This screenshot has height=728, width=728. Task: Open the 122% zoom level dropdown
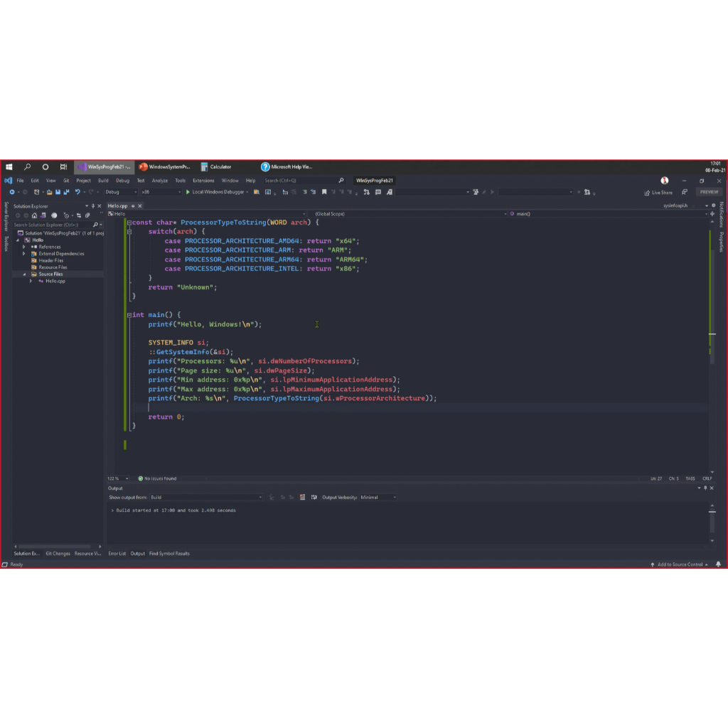pyautogui.click(x=118, y=478)
